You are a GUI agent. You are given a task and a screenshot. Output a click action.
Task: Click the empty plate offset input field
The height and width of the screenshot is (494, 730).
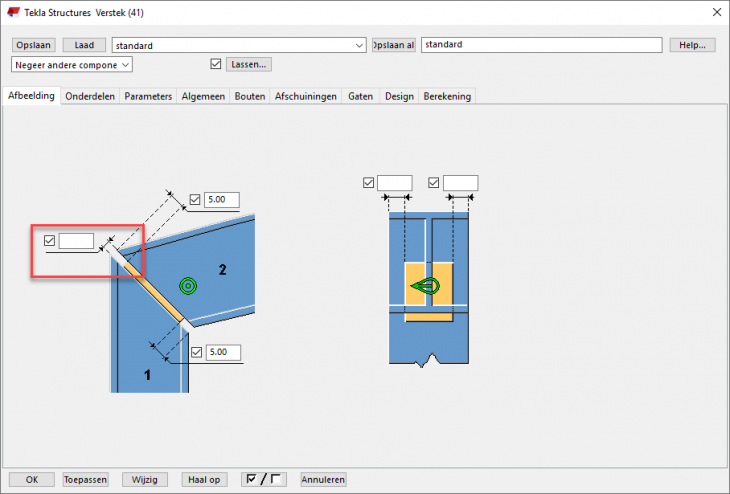tap(76, 241)
